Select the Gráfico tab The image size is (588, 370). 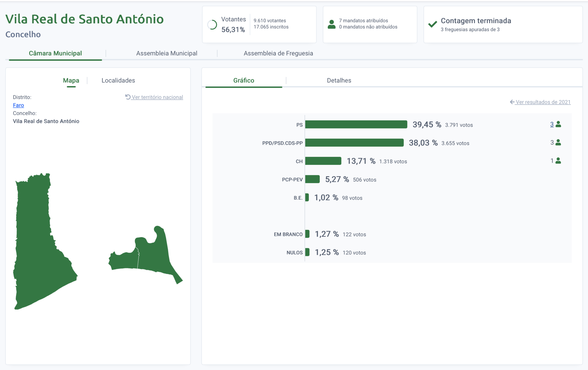pyautogui.click(x=243, y=80)
